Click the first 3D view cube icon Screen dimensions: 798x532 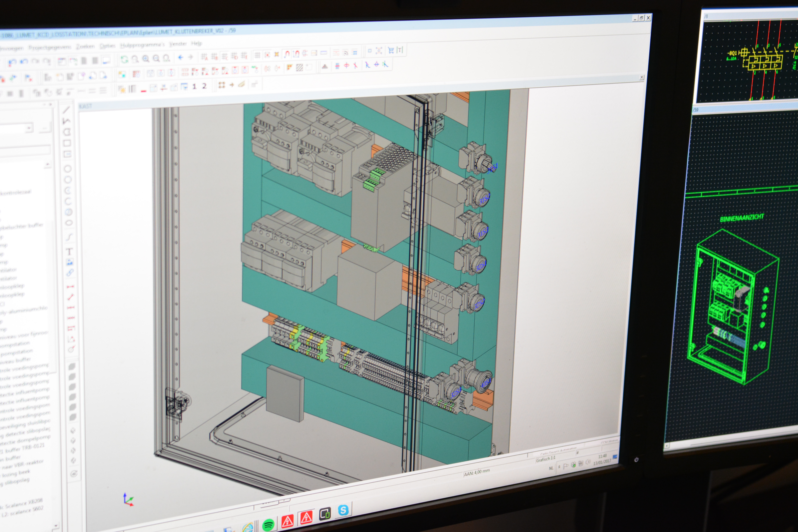(72, 366)
